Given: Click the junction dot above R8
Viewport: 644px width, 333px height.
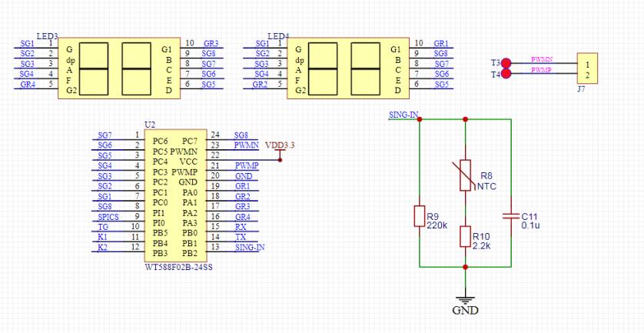Looking at the screenshot, I should (x=465, y=119).
